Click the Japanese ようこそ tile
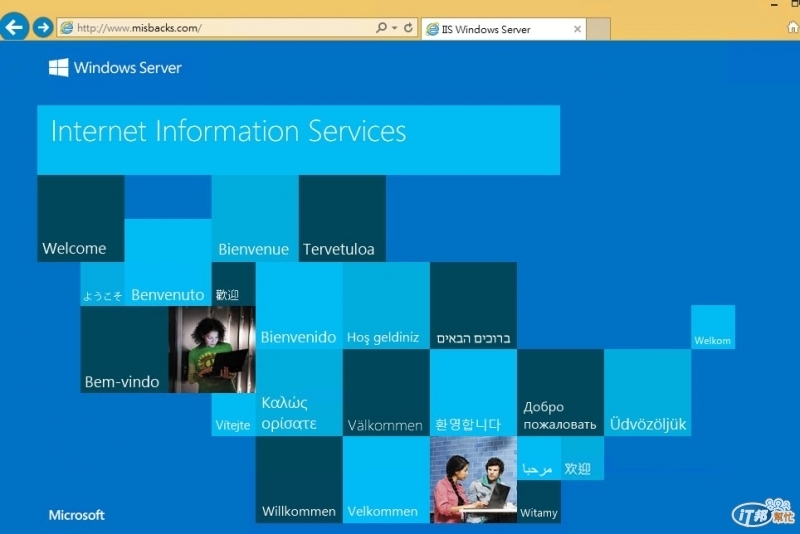Image resolution: width=800 pixels, height=534 pixels. pyautogui.click(x=102, y=284)
